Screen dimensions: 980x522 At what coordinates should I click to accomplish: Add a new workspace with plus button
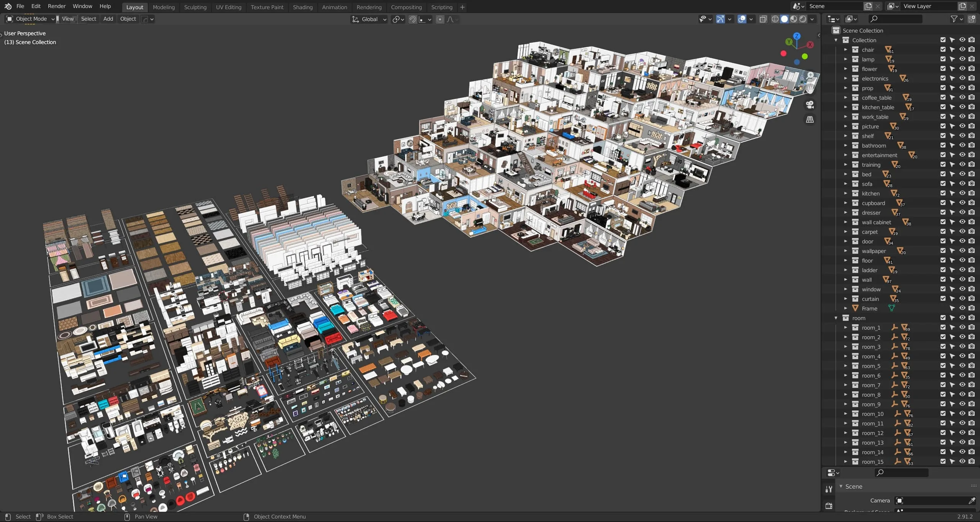click(x=462, y=7)
